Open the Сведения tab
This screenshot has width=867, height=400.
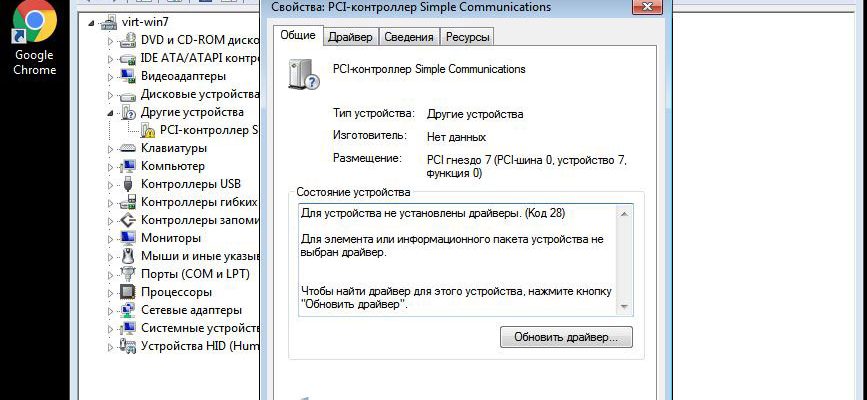pyautogui.click(x=409, y=37)
